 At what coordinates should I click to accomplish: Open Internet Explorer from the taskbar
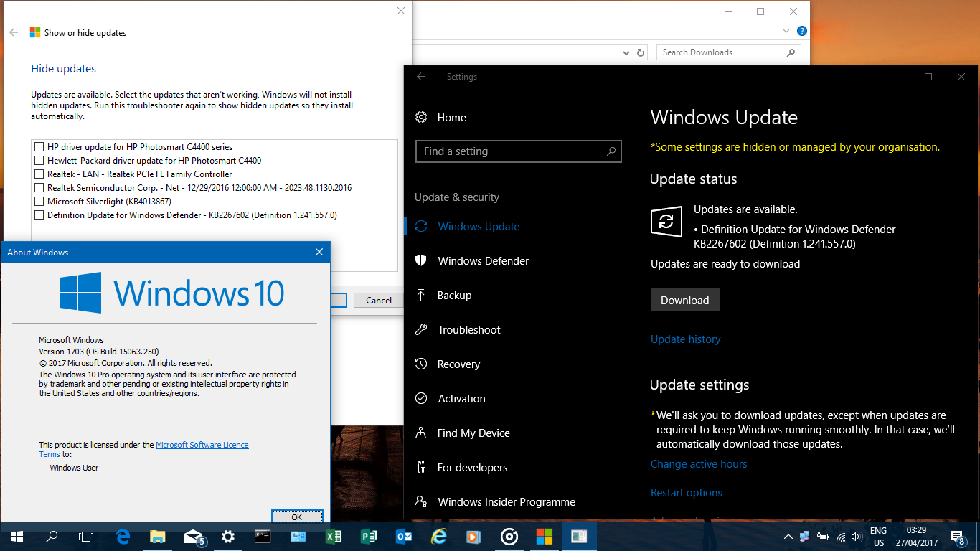[439, 537]
